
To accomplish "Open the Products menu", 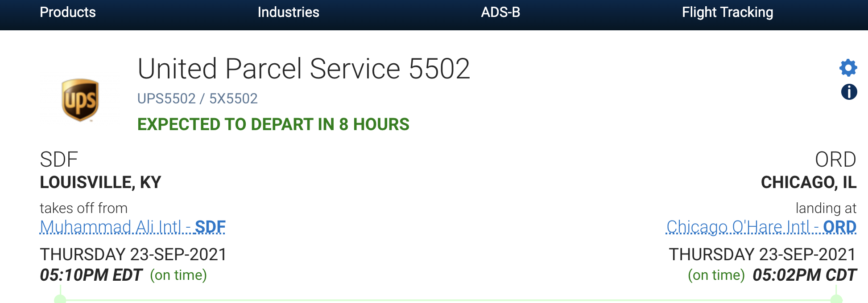I will pyautogui.click(x=68, y=12).
